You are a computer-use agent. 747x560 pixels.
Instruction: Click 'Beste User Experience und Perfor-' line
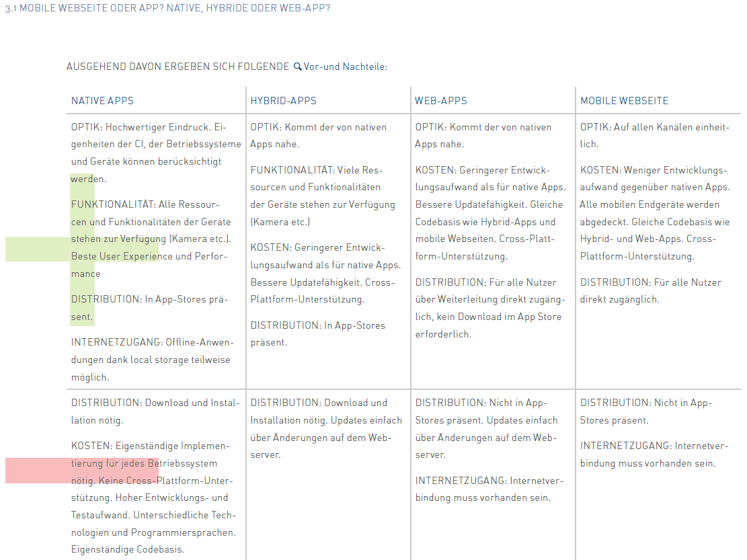coord(149,256)
